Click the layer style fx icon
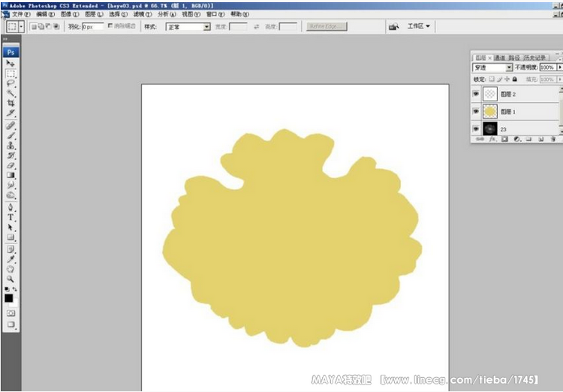 pos(493,139)
